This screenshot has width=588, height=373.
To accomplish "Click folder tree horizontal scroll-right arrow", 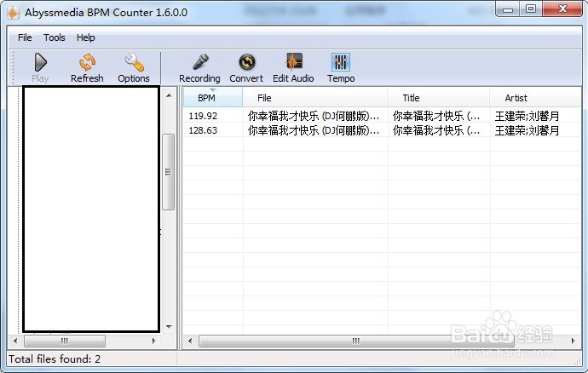I will pyautogui.click(x=153, y=341).
